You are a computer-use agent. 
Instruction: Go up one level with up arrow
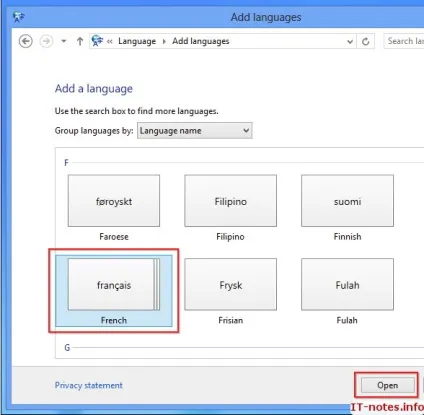point(80,42)
